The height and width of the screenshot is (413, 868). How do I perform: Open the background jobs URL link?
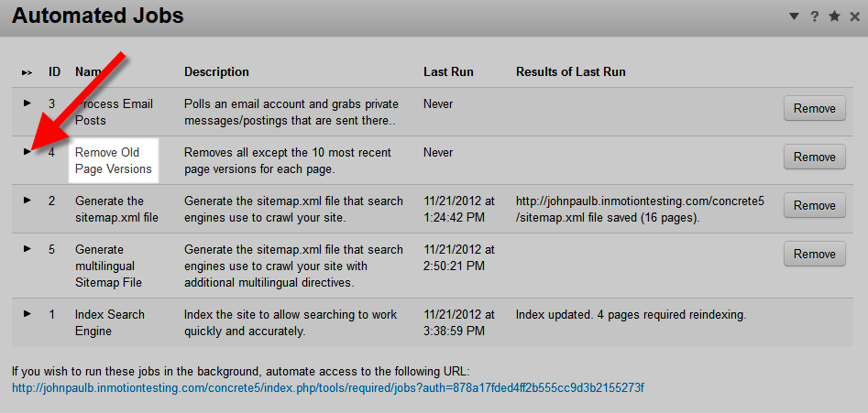327,388
